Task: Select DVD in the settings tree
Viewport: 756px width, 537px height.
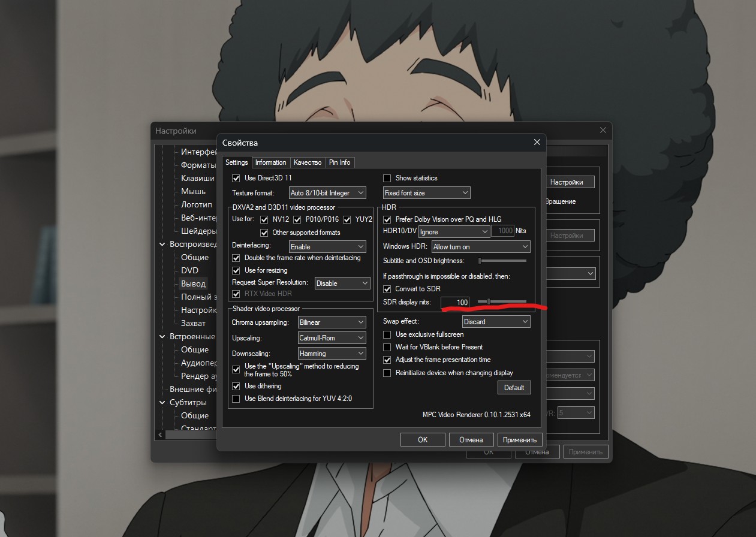Action: coord(189,270)
